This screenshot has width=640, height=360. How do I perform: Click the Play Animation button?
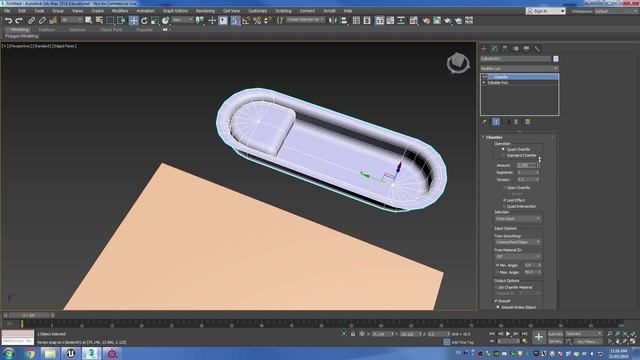[508, 334]
